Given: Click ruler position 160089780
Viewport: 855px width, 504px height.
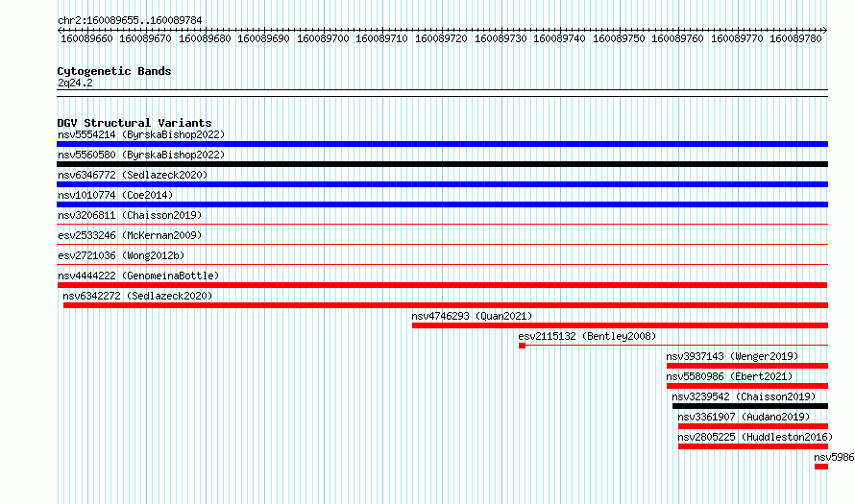Looking at the screenshot, I should [796, 38].
